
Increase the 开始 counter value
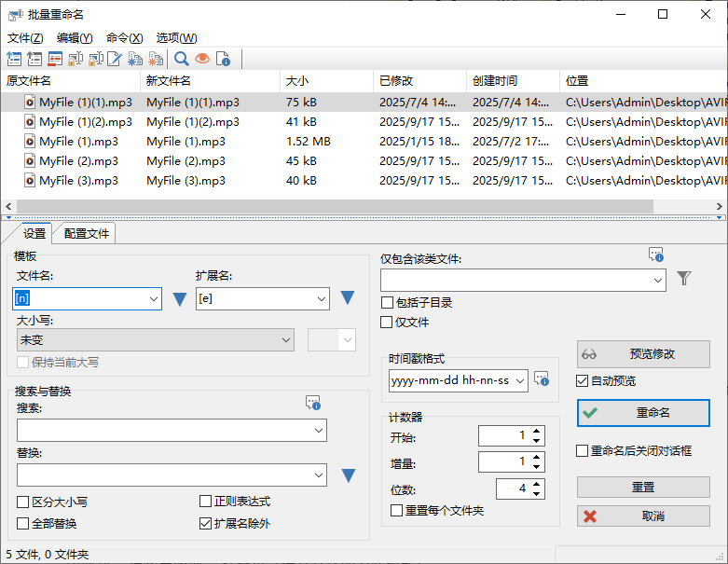click(x=537, y=432)
